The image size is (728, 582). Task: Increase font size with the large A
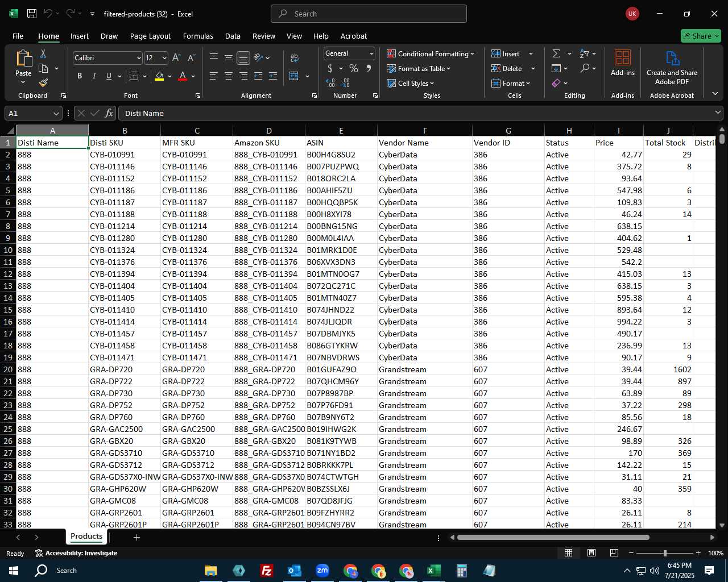coord(176,58)
